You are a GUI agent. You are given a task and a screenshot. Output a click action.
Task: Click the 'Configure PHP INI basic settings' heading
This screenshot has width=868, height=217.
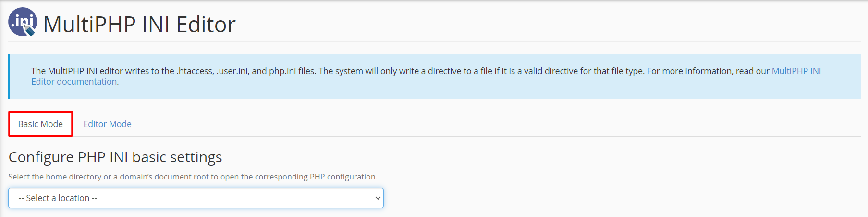(x=115, y=157)
